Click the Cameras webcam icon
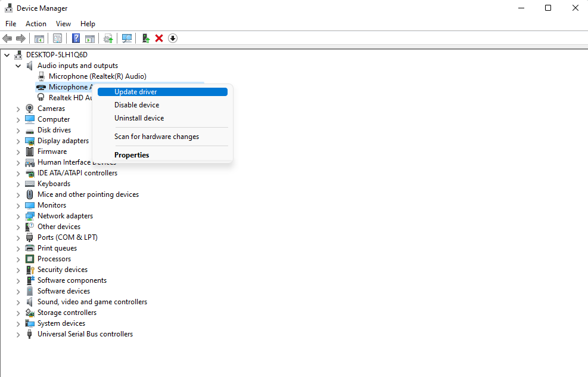This screenshot has height=377, width=588. click(x=30, y=109)
